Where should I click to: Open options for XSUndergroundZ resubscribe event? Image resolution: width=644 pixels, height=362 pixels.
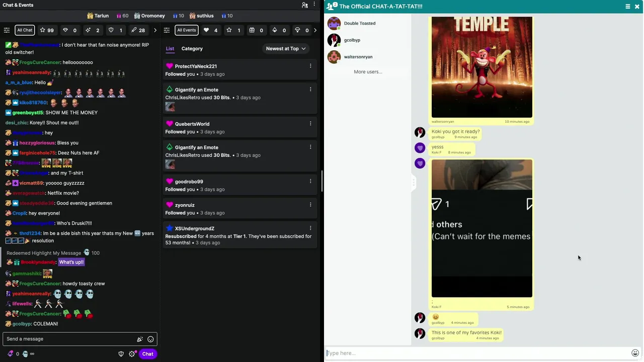(x=310, y=228)
